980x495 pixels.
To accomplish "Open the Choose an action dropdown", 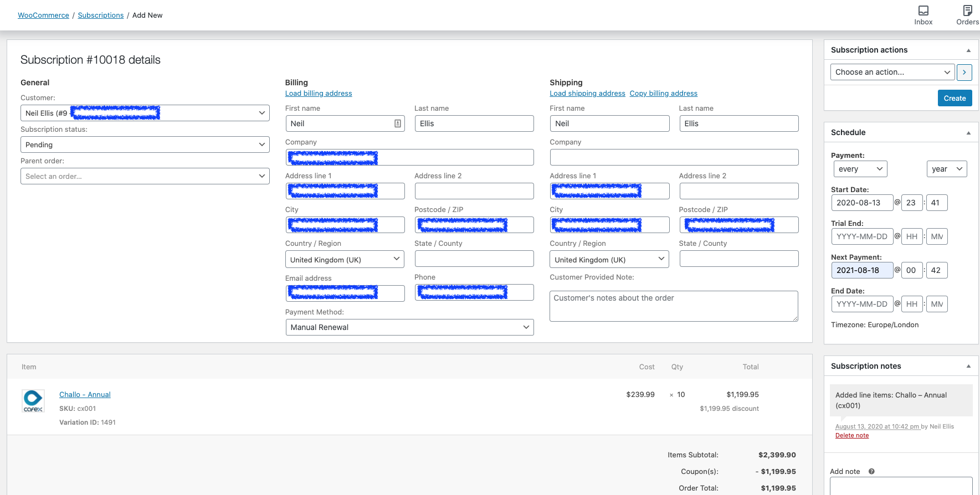I will point(892,72).
